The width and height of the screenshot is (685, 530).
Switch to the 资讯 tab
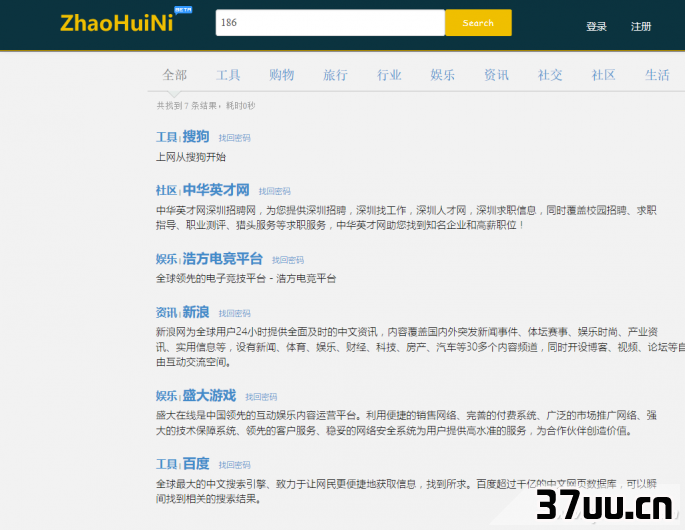[496, 75]
